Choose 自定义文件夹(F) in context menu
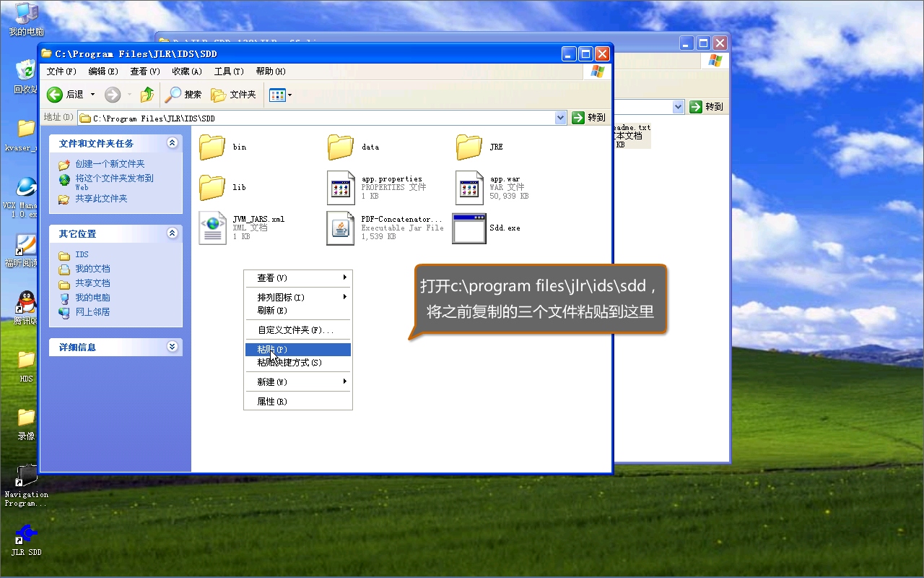 (298, 330)
